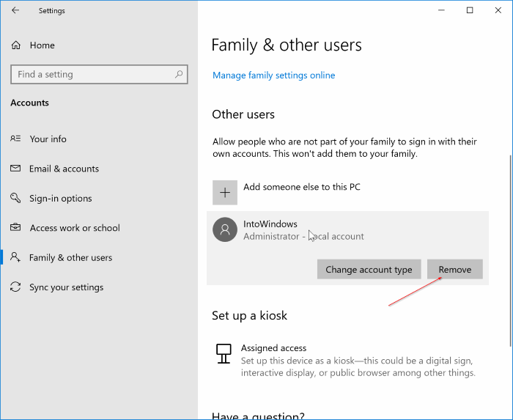Screen dimensions: 513x420
Task: Open Assigned access kiosk setup
Action: click(x=274, y=347)
